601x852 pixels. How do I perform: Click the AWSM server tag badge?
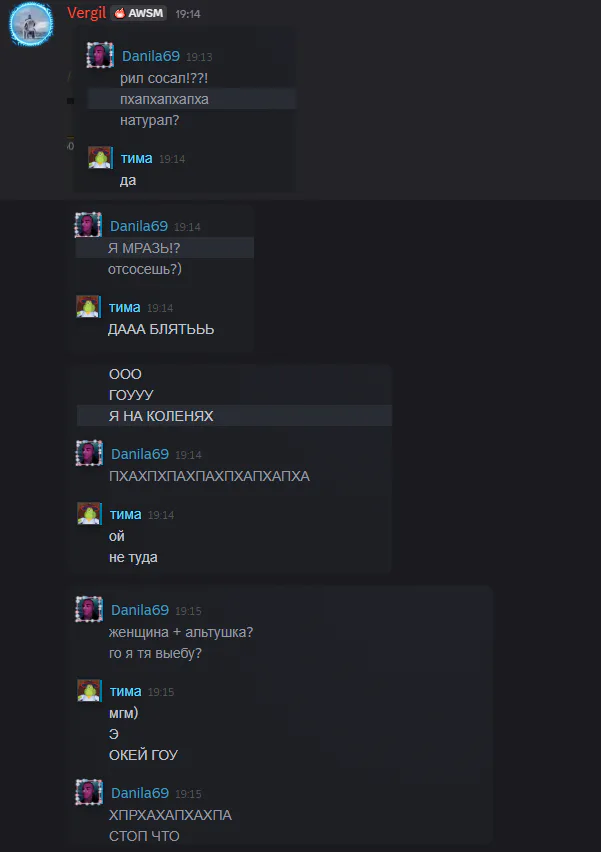(x=139, y=13)
